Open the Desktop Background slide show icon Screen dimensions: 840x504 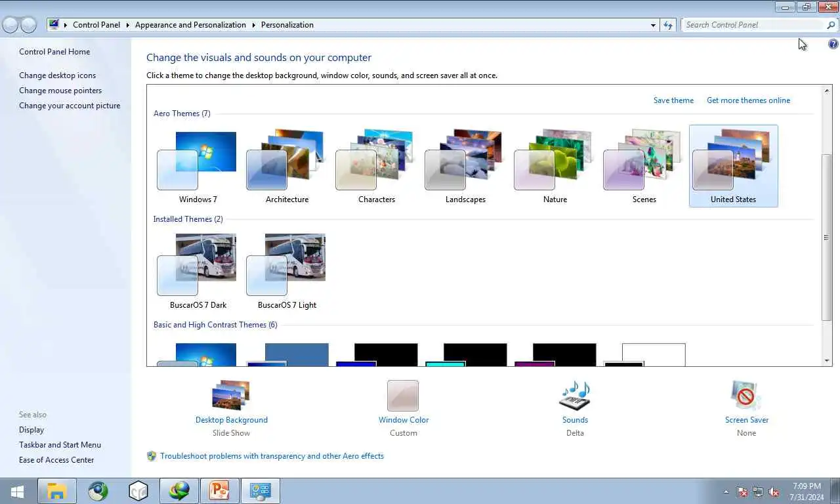pyautogui.click(x=231, y=396)
